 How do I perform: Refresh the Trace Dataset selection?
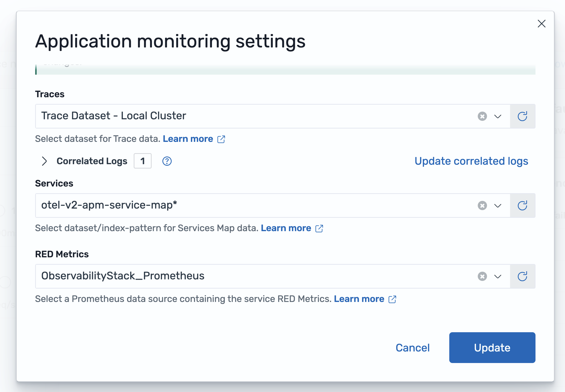(522, 116)
